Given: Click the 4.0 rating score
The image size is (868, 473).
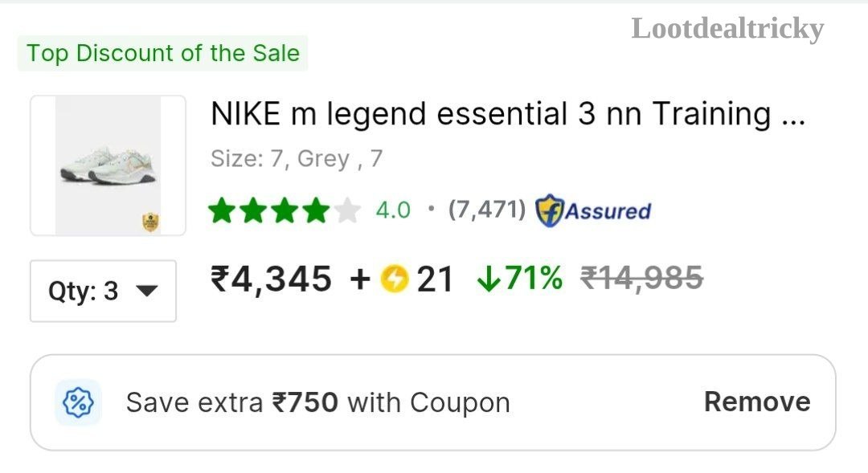Looking at the screenshot, I should [393, 210].
